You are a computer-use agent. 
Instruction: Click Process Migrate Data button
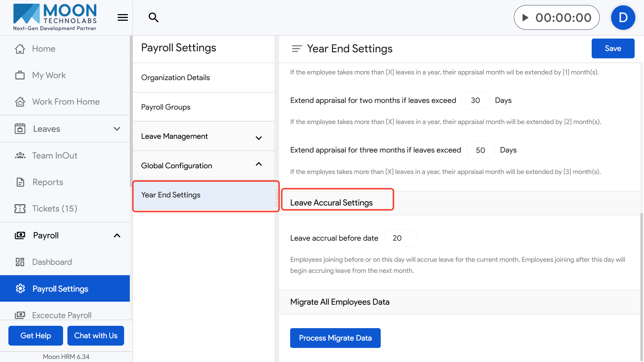point(335,338)
